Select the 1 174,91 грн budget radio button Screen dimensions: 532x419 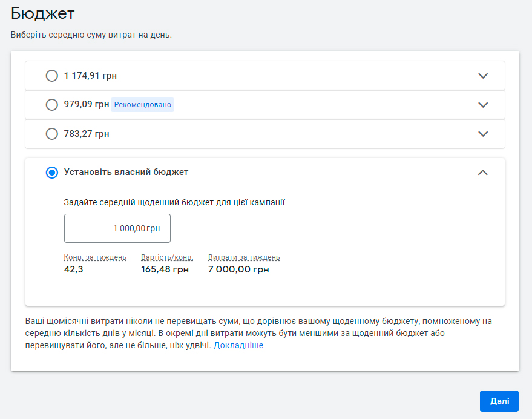click(52, 76)
